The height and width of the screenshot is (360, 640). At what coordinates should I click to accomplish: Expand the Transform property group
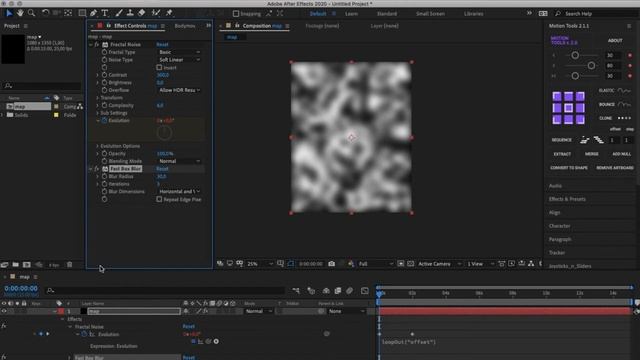[x=98, y=98]
